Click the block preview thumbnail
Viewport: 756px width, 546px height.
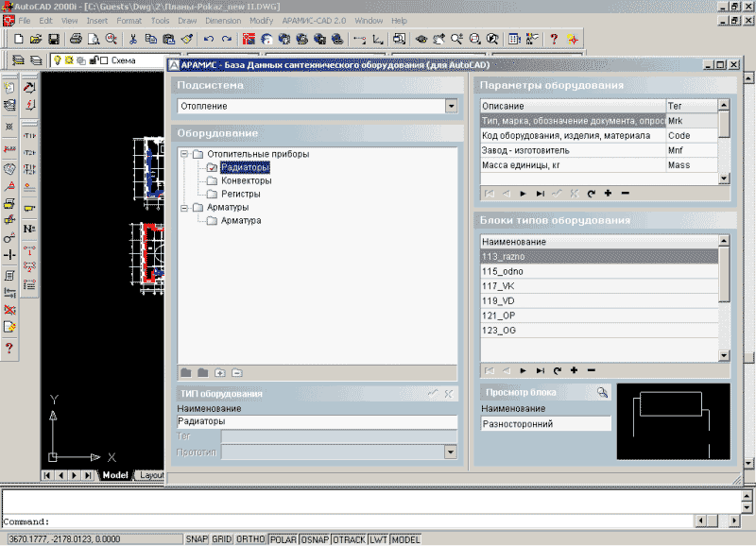673,421
